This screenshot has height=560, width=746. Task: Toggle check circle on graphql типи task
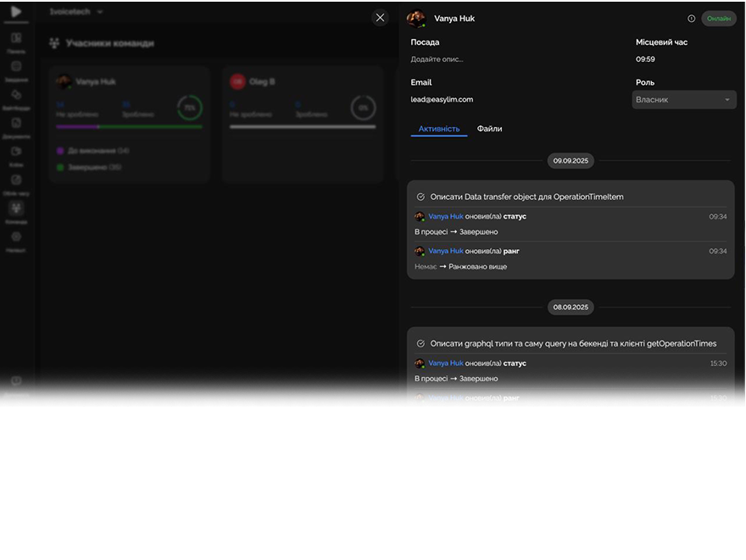pyautogui.click(x=420, y=344)
